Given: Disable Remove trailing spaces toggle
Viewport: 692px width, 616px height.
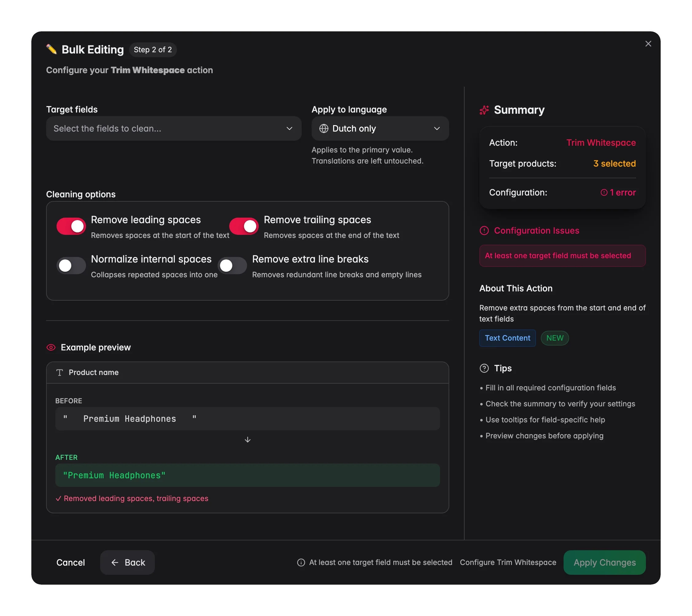Looking at the screenshot, I should [x=244, y=226].
